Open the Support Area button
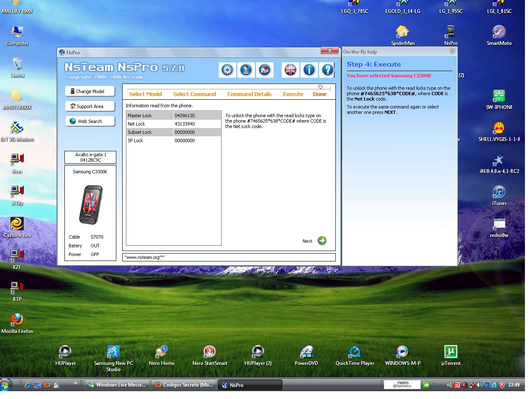 (x=90, y=106)
